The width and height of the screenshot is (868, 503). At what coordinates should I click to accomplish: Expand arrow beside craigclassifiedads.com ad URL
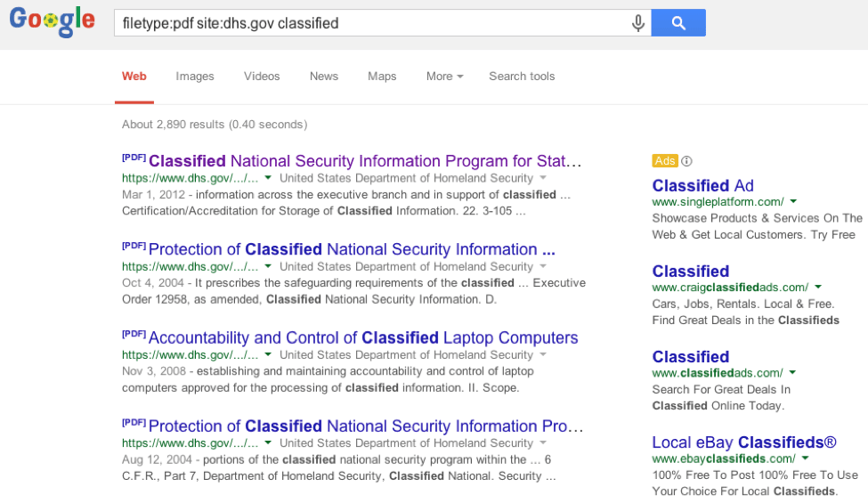point(818,288)
